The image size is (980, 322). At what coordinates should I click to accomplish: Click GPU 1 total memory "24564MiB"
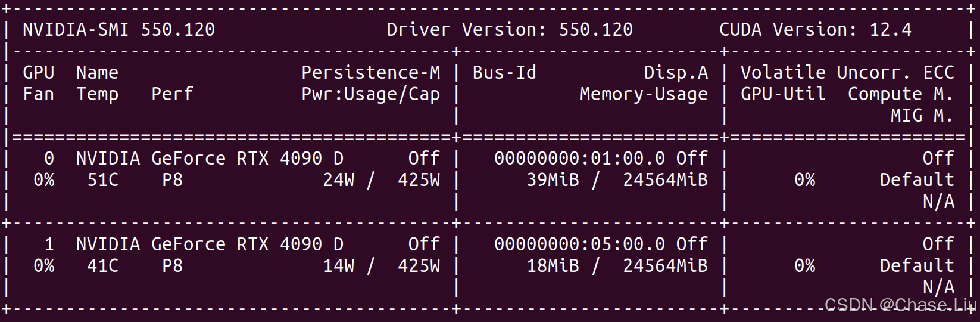665,265
